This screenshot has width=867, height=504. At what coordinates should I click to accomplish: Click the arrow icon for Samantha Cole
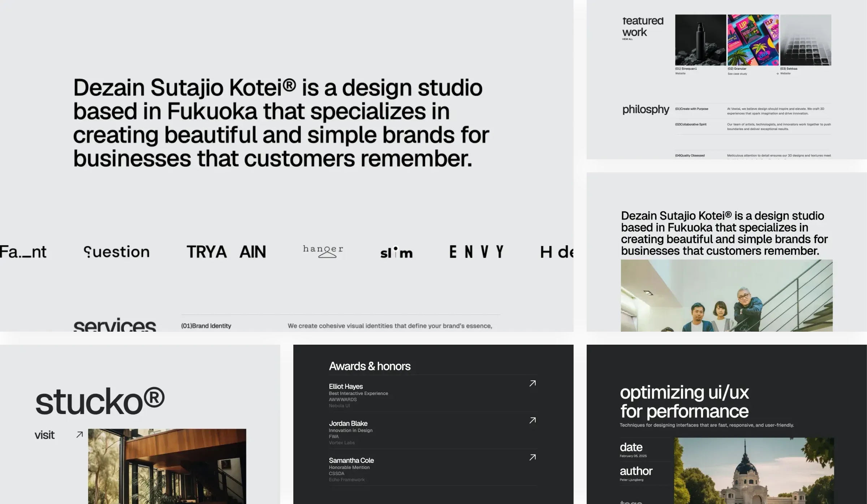(532, 457)
